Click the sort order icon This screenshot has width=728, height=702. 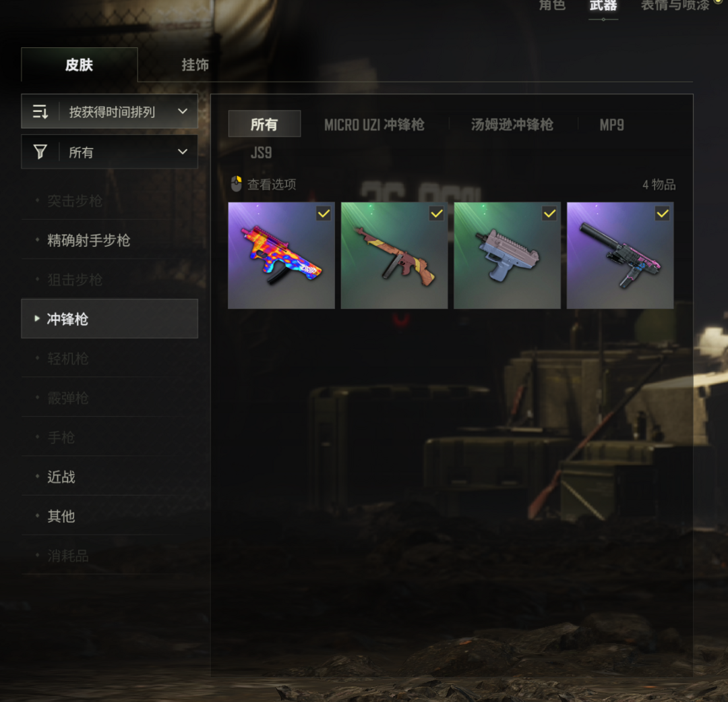point(40,111)
